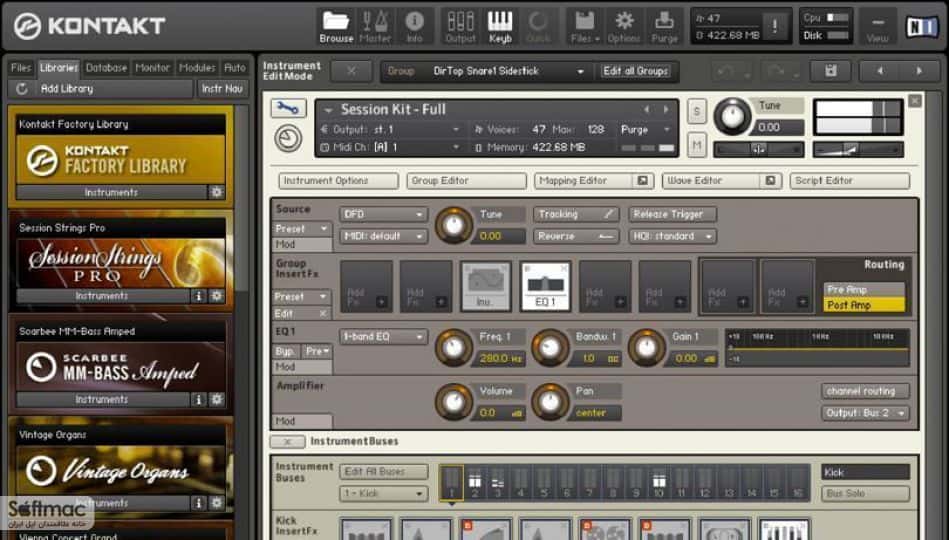Open Kontakt Factory Library gear settings

(x=216, y=192)
